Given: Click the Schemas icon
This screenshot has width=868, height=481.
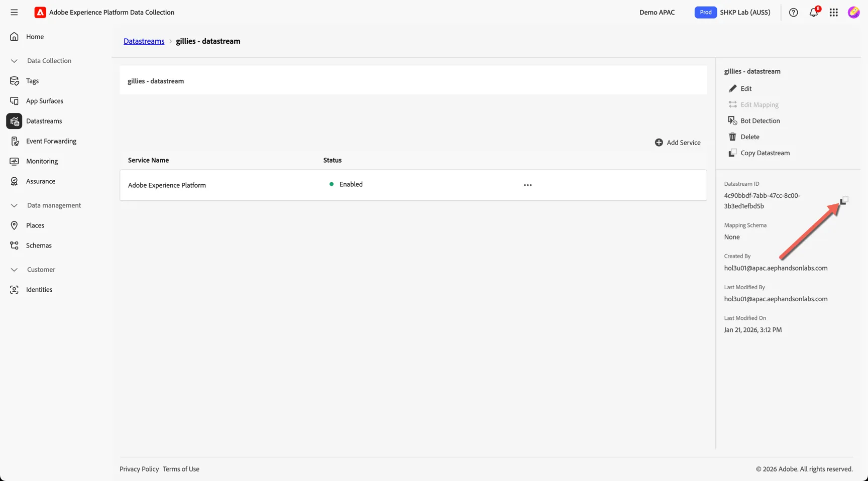Looking at the screenshot, I should (x=14, y=246).
